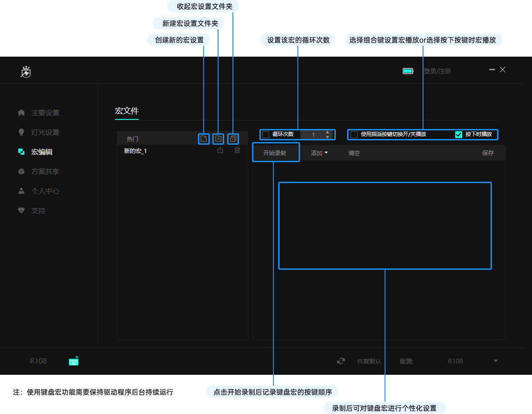Click export icon beside 新的宏_1

(220, 150)
